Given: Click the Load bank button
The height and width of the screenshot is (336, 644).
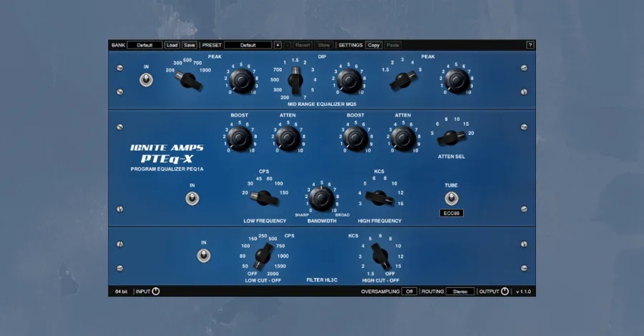Looking at the screenshot, I should [x=172, y=45].
